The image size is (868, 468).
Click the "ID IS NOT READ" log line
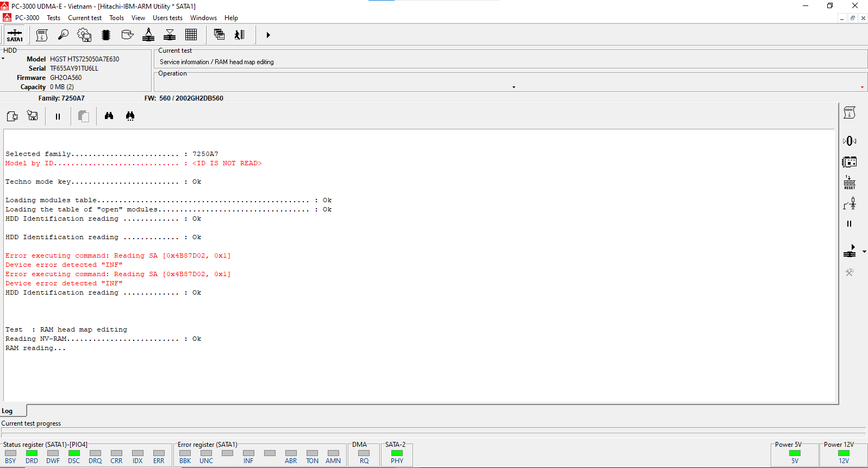point(134,163)
